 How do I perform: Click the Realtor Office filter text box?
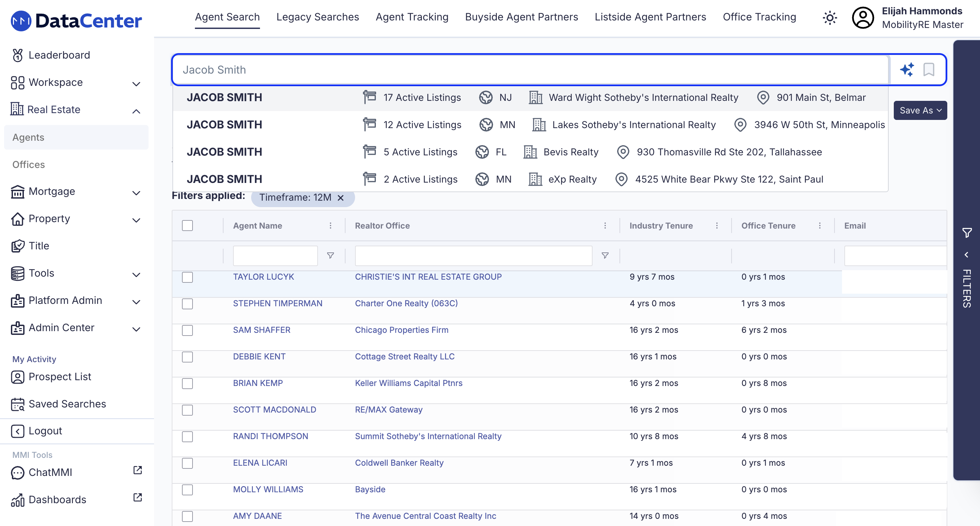(473, 256)
